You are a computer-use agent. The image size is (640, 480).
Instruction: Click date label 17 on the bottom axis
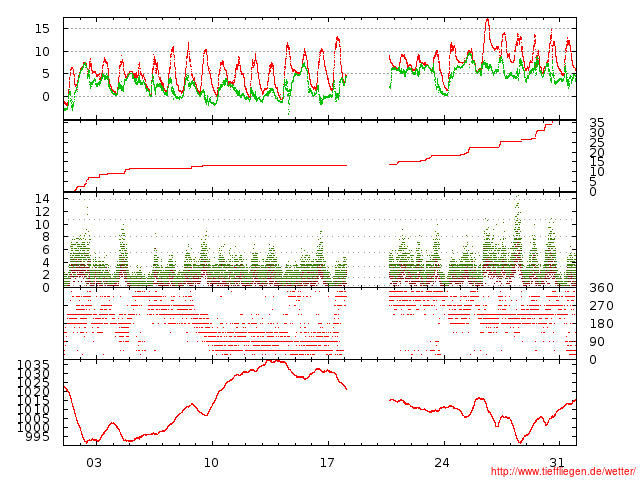[x=327, y=463]
